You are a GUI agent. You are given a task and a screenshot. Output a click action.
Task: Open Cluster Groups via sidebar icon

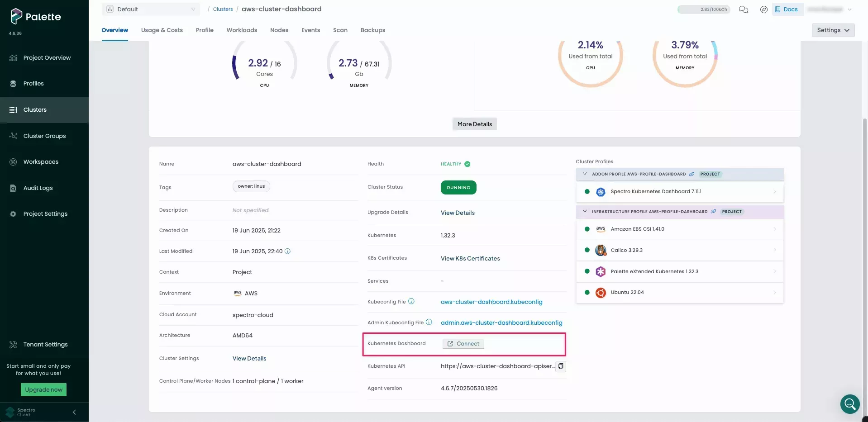click(x=13, y=136)
